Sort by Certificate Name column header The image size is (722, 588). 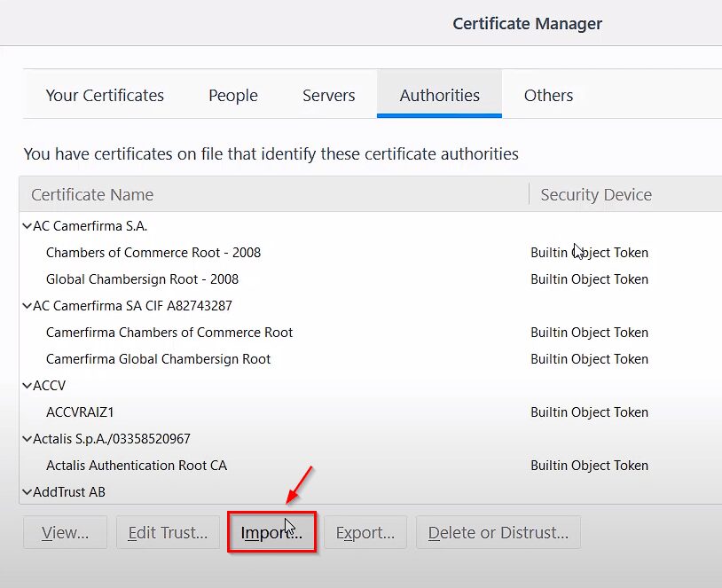(274, 194)
